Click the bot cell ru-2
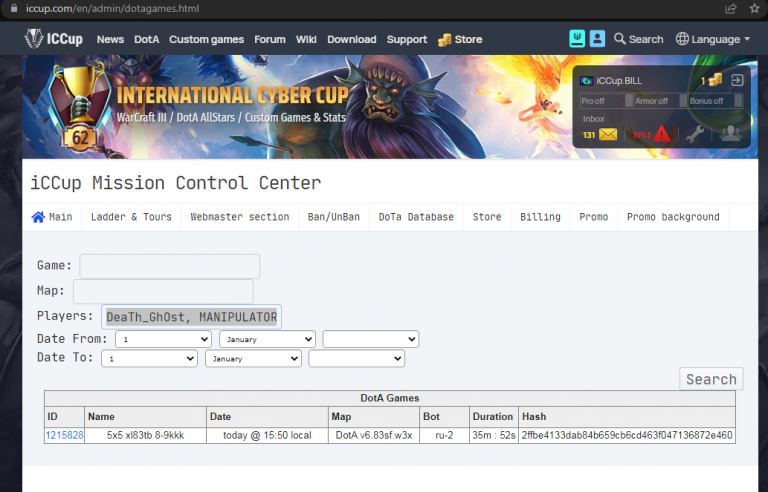The height and width of the screenshot is (492, 768). click(x=444, y=435)
